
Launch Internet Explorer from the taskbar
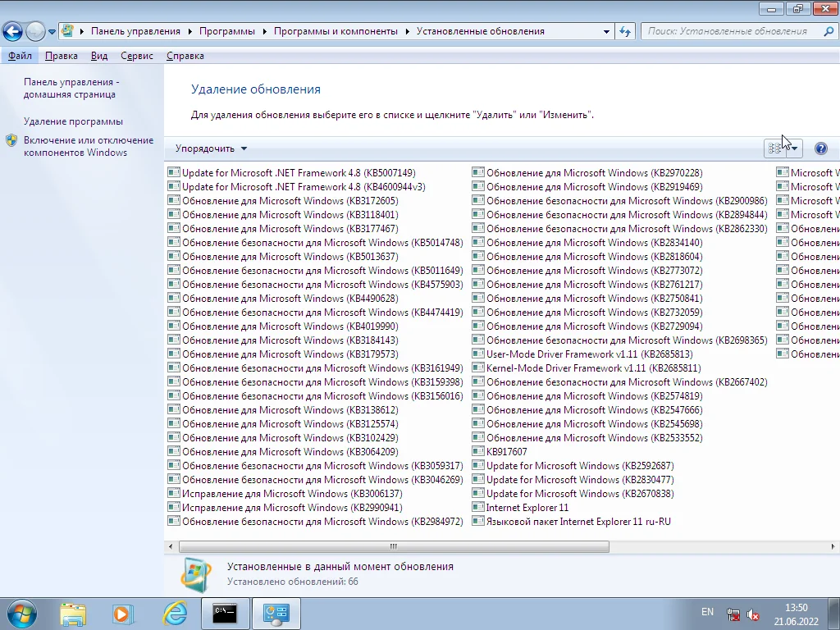[x=175, y=614]
